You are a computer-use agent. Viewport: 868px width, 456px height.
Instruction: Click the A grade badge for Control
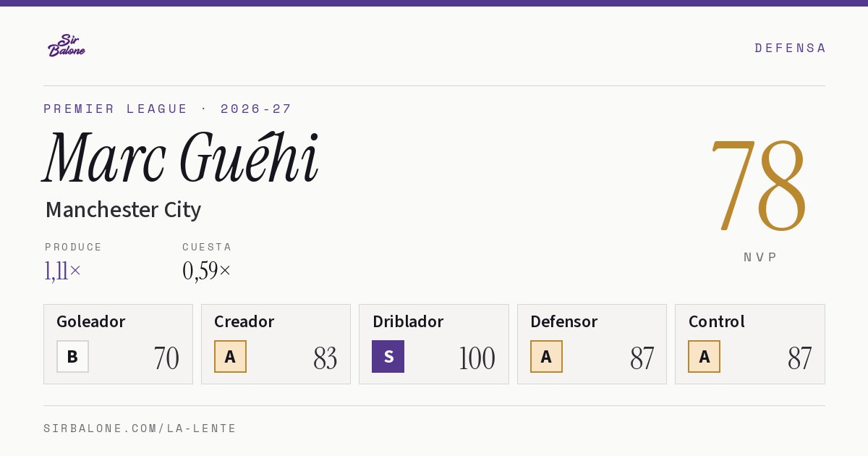[x=704, y=357]
